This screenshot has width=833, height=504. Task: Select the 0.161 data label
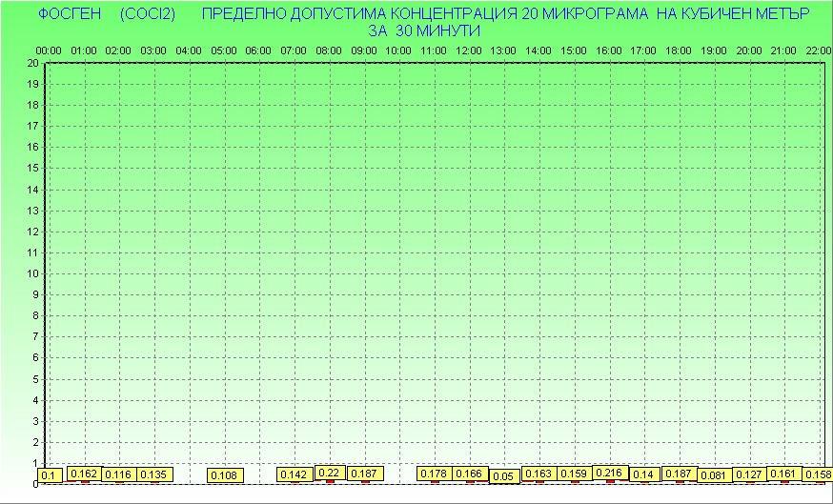[x=784, y=474]
